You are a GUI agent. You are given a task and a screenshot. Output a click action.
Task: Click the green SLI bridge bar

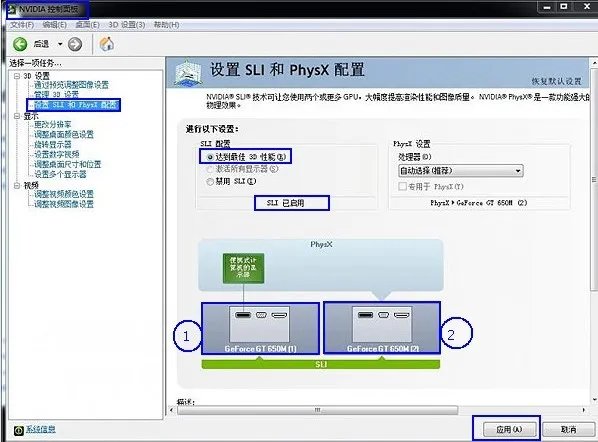tap(321, 364)
